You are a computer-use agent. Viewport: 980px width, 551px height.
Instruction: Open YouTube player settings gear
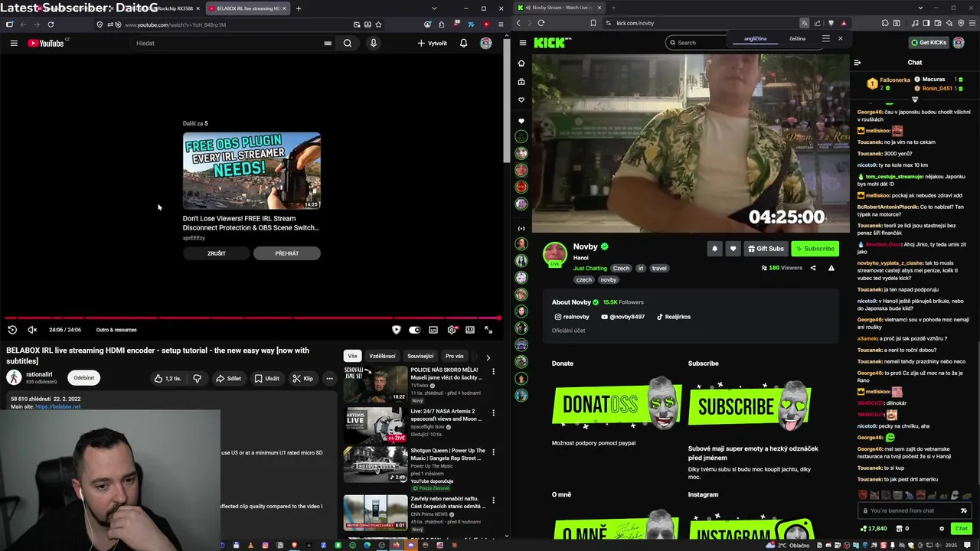pyautogui.click(x=452, y=330)
